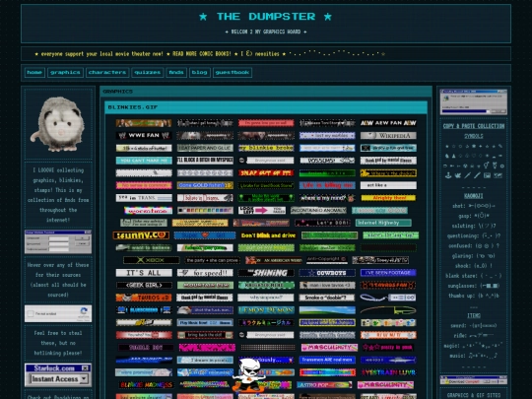Viewport: 532px width, 399px height.
Task: Click the password dialog image in left sidebar
Action: tap(58, 242)
